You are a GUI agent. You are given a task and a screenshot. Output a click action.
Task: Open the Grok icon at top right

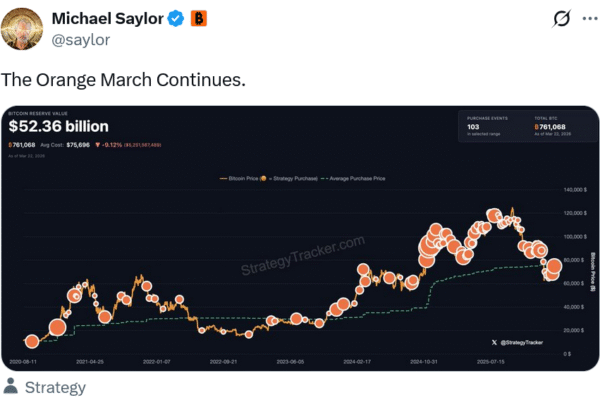(x=561, y=19)
